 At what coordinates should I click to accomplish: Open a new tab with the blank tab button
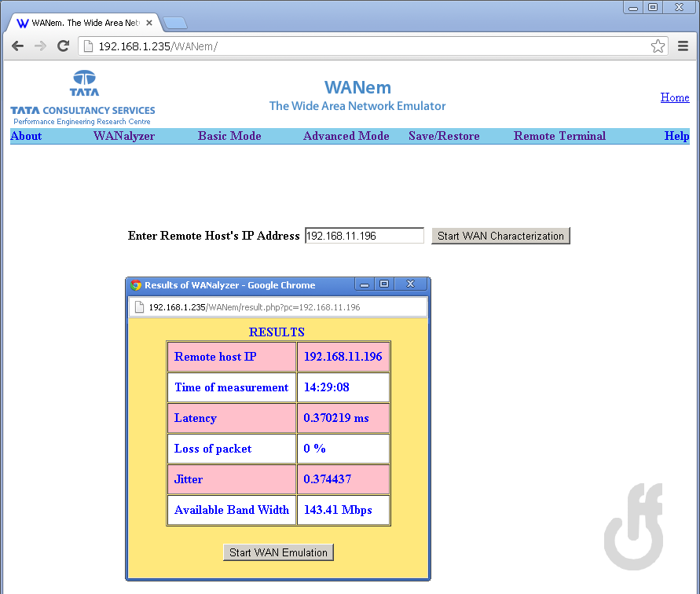click(x=175, y=24)
